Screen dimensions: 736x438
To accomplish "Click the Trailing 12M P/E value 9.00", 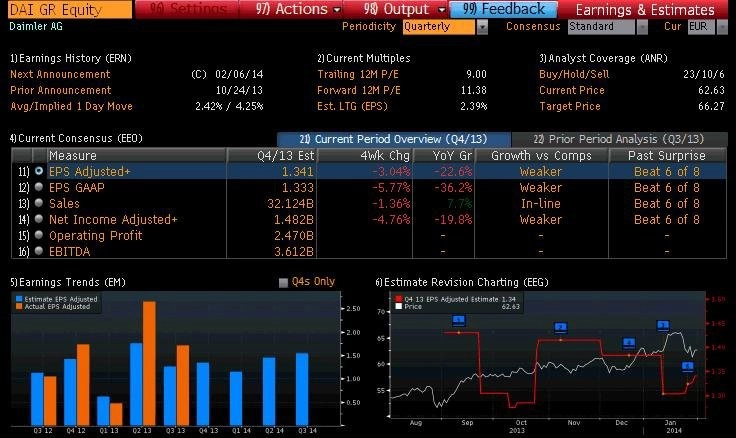I will click(476, 74).
